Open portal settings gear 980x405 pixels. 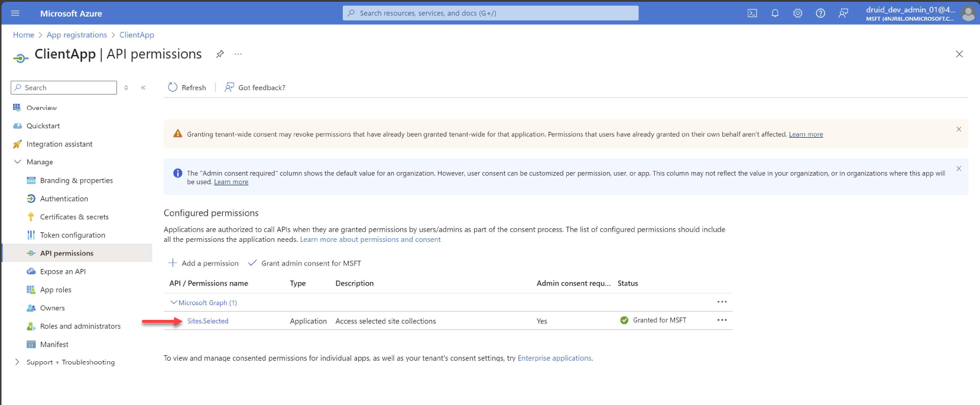point(798,13)
